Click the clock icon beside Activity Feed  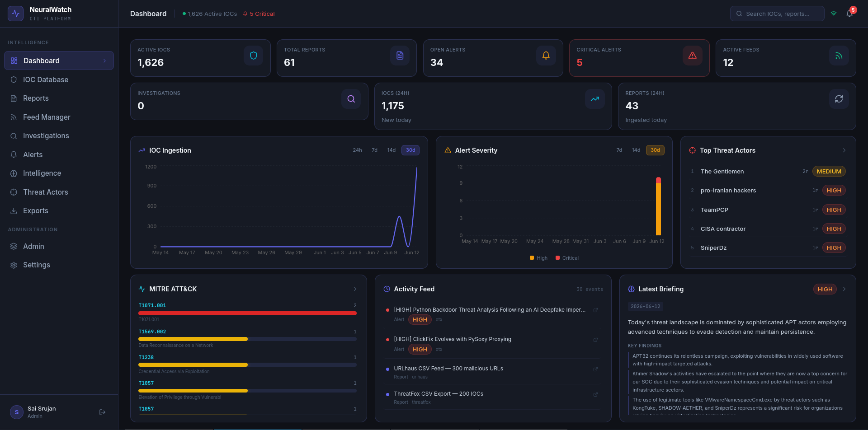[x=387, y=289]
